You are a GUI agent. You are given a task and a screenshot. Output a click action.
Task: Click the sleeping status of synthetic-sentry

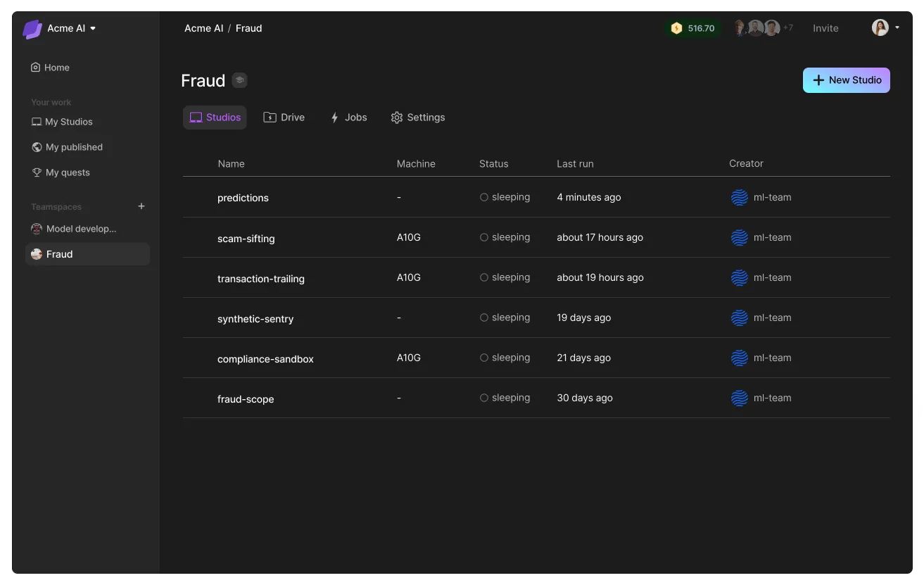pos(505,317)
